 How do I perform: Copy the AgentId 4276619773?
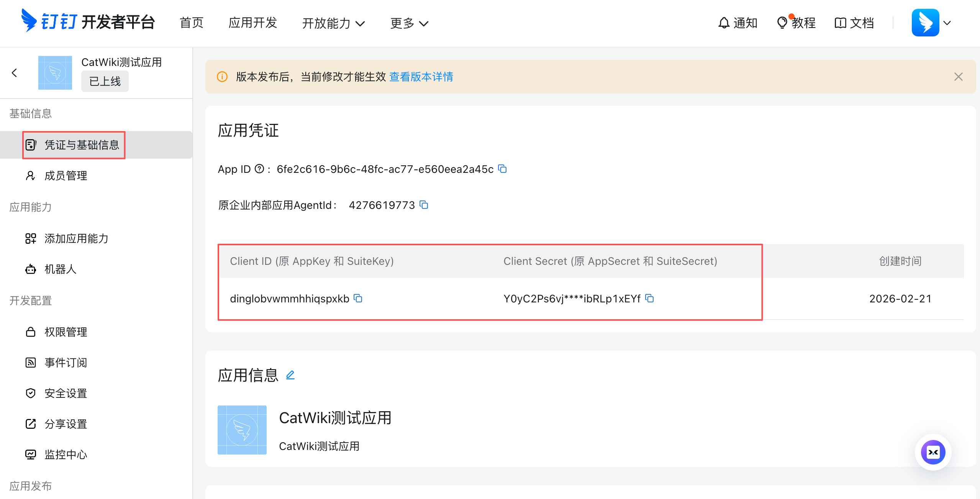[x=423, y=205]
